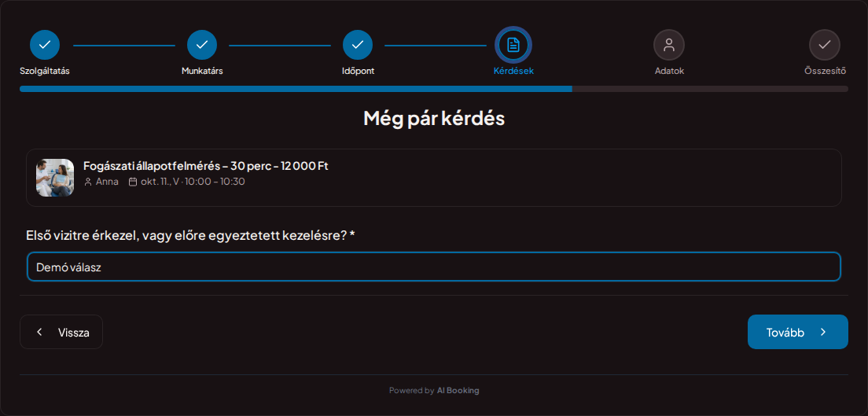Click the left chevron in Vissza button
Screen dimensions: 868x416
click(39, 332)
